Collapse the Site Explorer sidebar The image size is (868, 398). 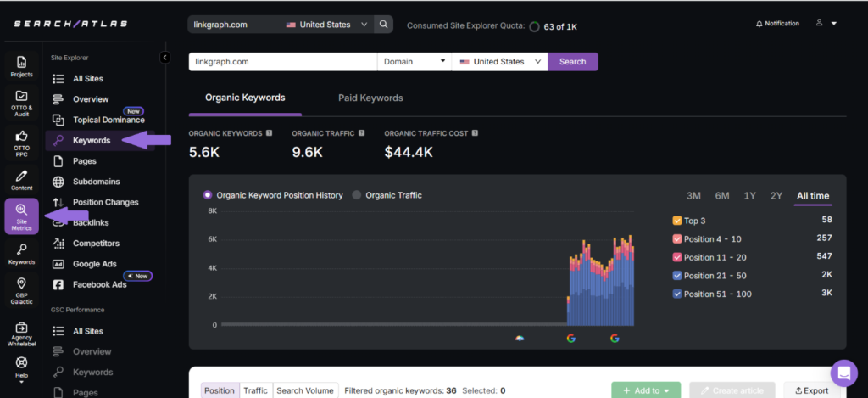click(164, 57)
